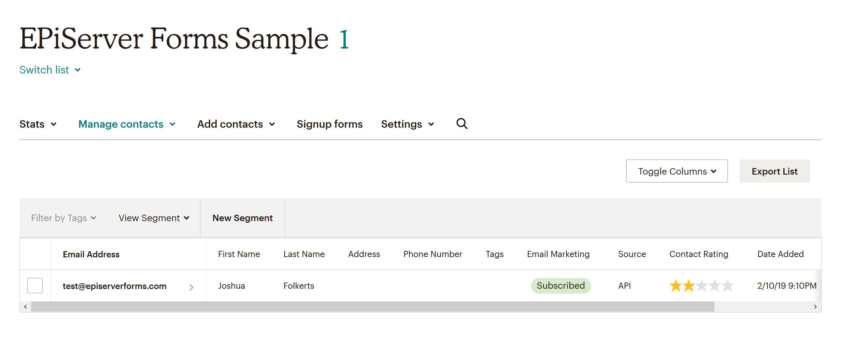Sort by the Email Address column header
This screenshot has height=344, width=868.
pos(91,254)
